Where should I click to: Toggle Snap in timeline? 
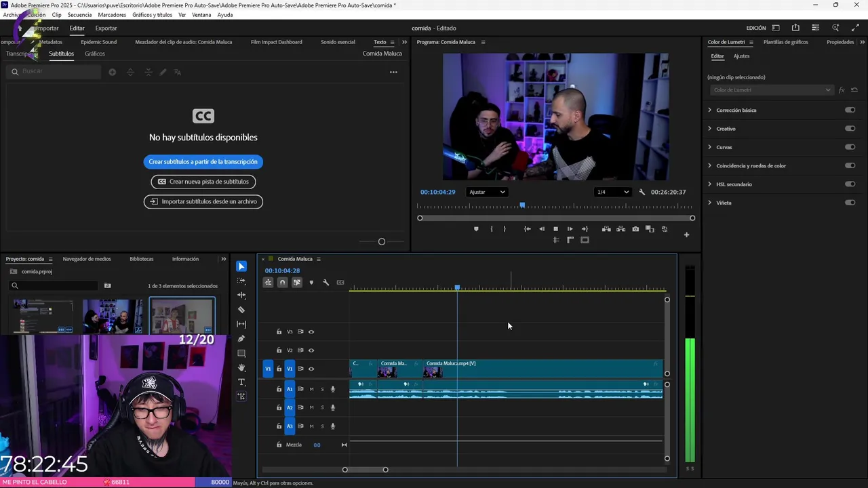(283, 283)
